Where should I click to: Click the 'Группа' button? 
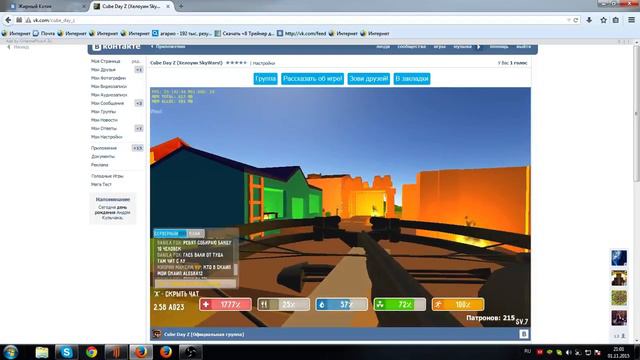265,79
